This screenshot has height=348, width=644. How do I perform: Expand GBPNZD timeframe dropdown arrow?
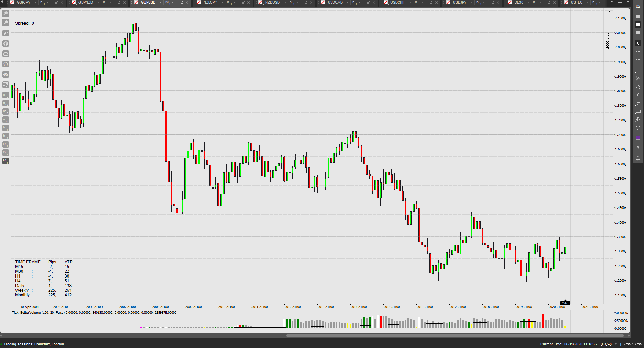point(110,3)
